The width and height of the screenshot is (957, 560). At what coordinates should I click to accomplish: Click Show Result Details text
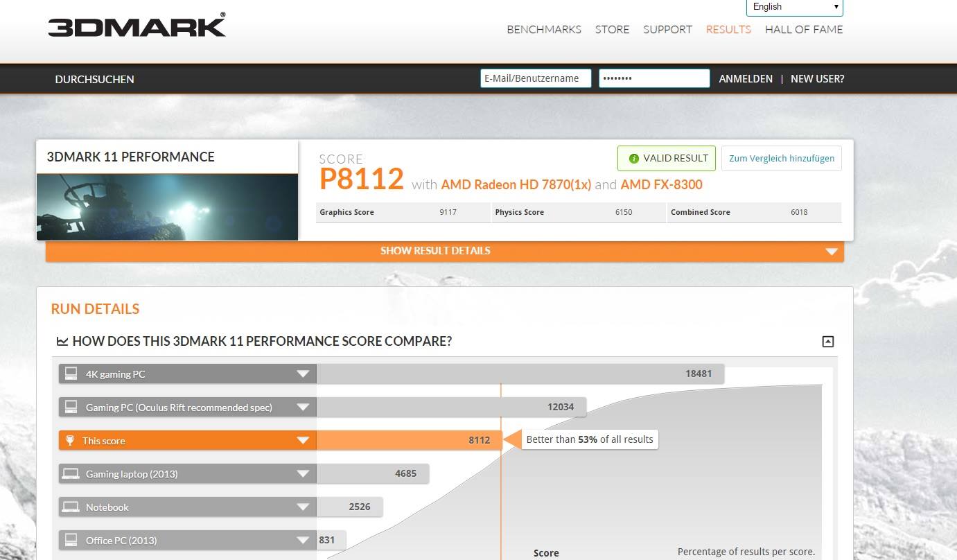pos(435,251)
